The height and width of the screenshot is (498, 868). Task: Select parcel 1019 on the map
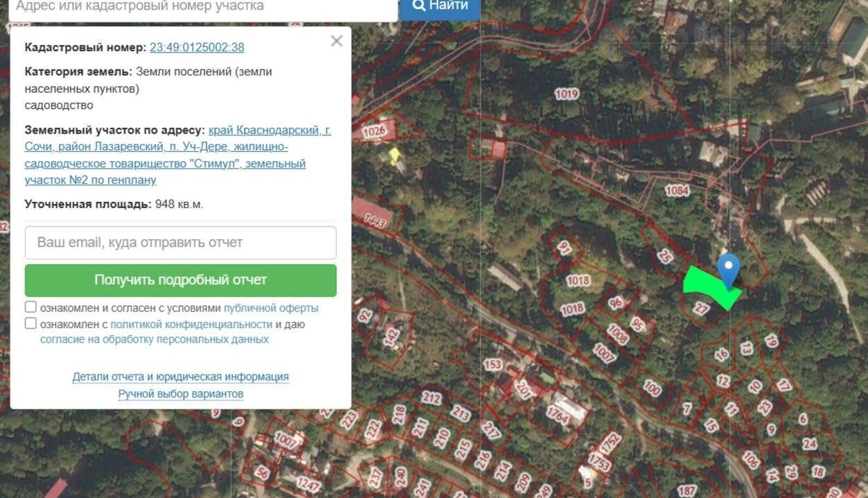coord(566,94)
